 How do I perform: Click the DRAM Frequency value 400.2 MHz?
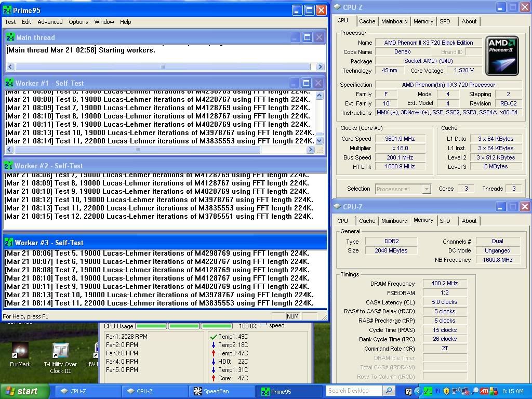[445, 283]
